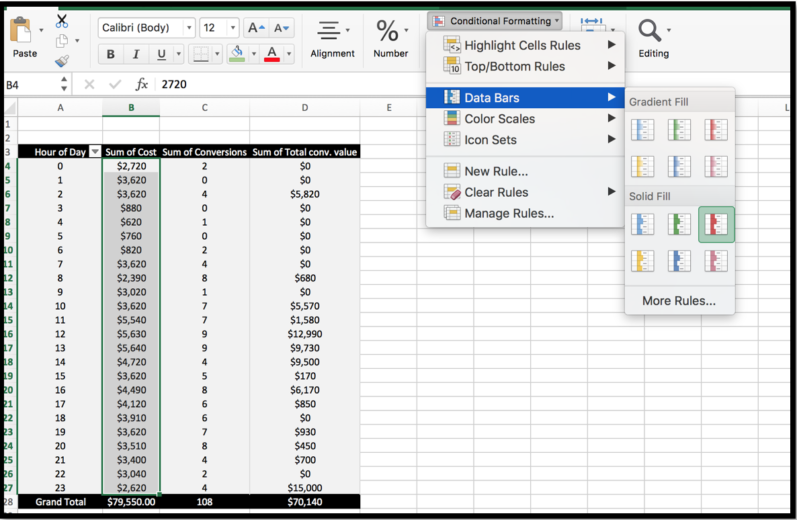Choose Manage Rules... from the menu
Viewport: 797px width, 520px height.
pyautogui.click(x=525, y=213)
